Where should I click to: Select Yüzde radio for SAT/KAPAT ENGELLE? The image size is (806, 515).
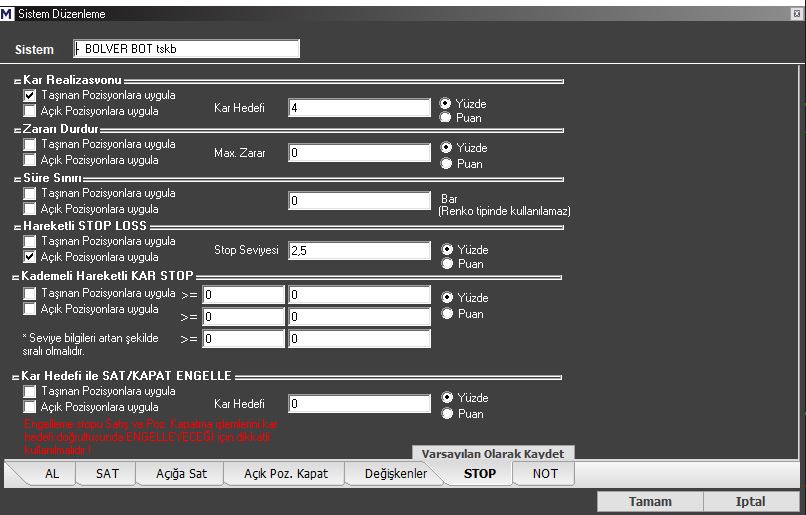point(447,397)
